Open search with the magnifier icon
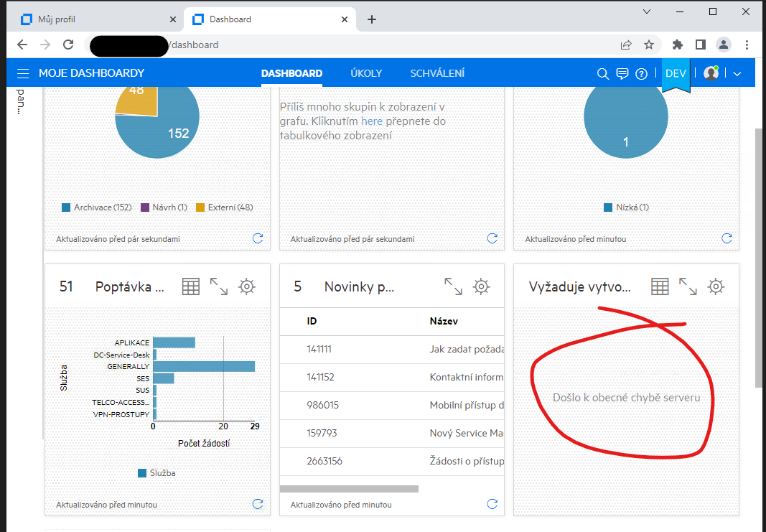 coord(603,73)
